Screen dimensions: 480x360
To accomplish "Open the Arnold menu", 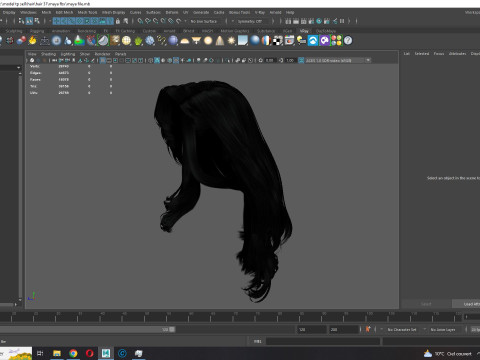I will click(x=275, y=12).
